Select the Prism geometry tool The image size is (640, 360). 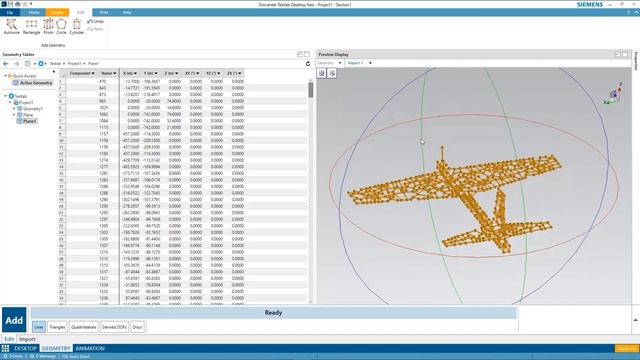(48, 27)
